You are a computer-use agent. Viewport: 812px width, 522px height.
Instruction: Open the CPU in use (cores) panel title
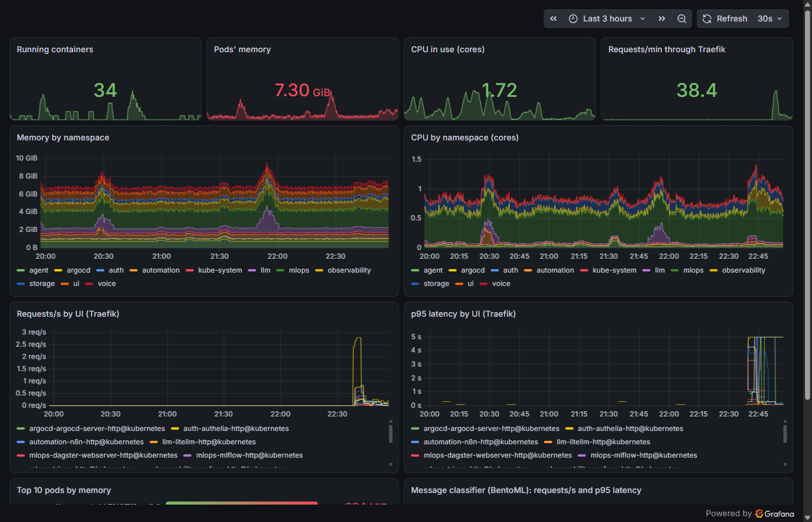(448, 49)
